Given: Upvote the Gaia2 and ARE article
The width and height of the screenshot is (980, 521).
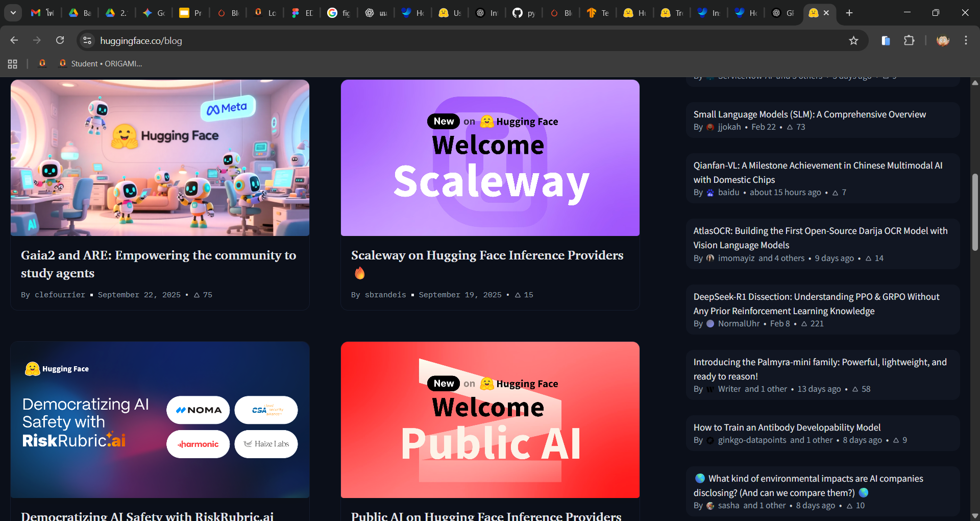Looking at the screenshot, I should pos(198,295).
